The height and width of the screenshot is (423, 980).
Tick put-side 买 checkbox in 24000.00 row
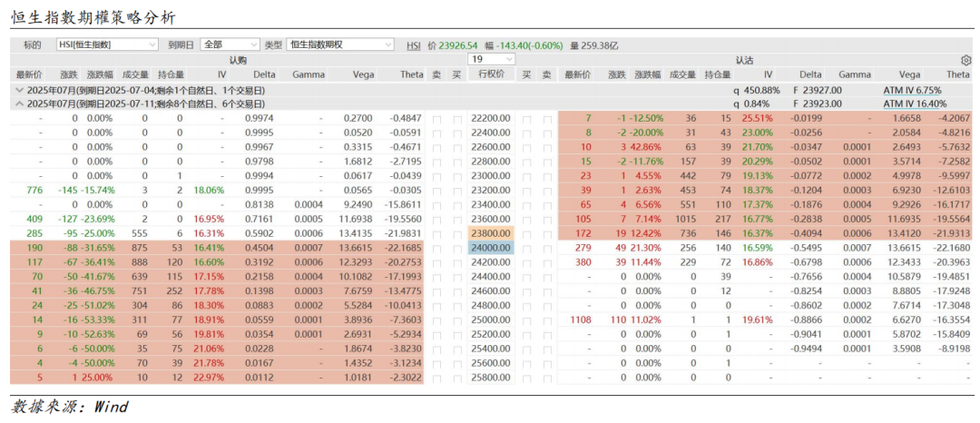tap(527, 248)
